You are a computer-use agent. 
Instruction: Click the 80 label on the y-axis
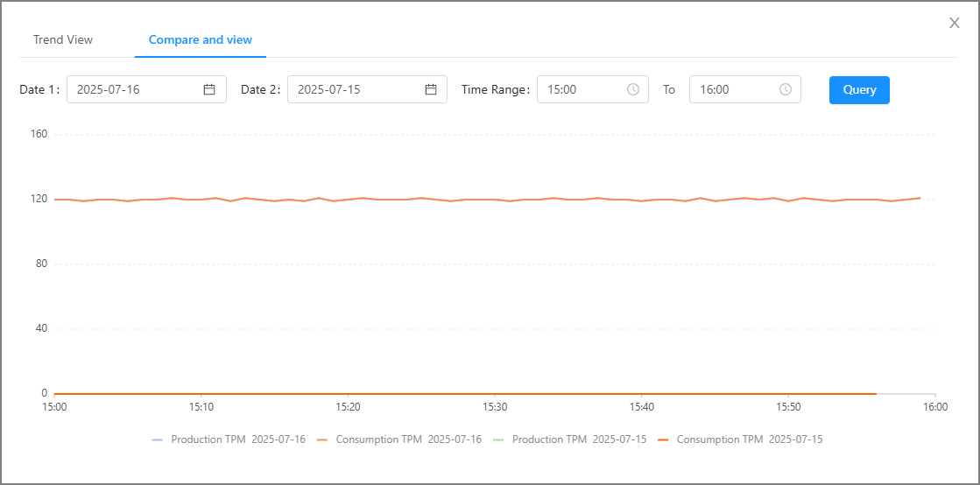click(x=43, y=264)
